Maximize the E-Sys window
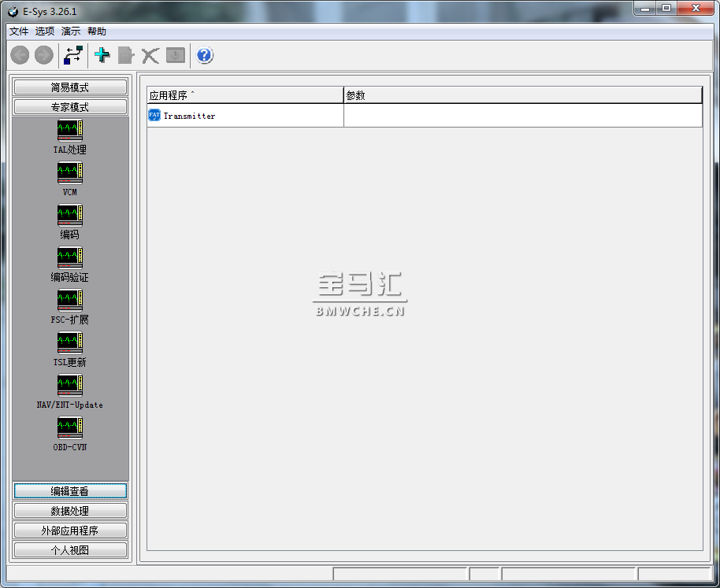This screenshot has height=588, width=720. click(x=666, y=9)
